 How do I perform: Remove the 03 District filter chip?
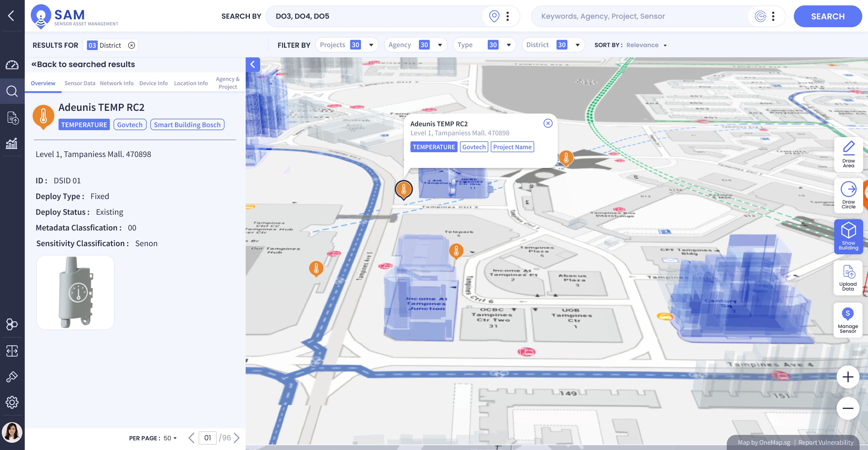click(131, 45)
